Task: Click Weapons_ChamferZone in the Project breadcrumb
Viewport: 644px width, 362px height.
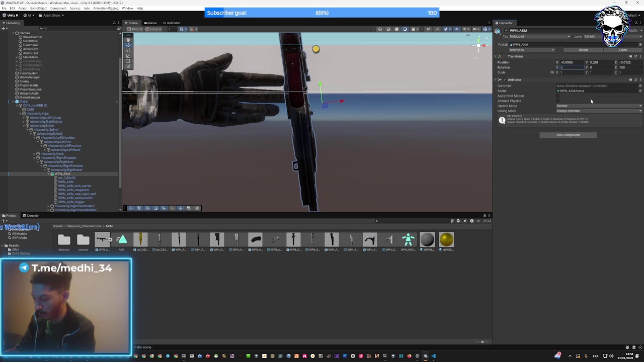Action: [84, 226]
